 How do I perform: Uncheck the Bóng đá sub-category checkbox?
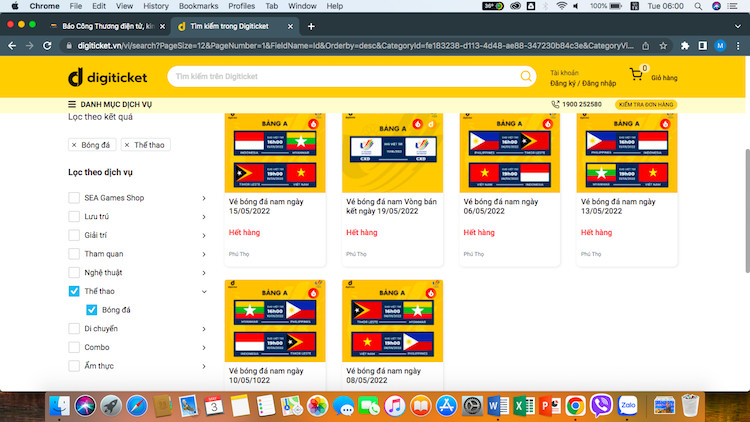point(92,310)
